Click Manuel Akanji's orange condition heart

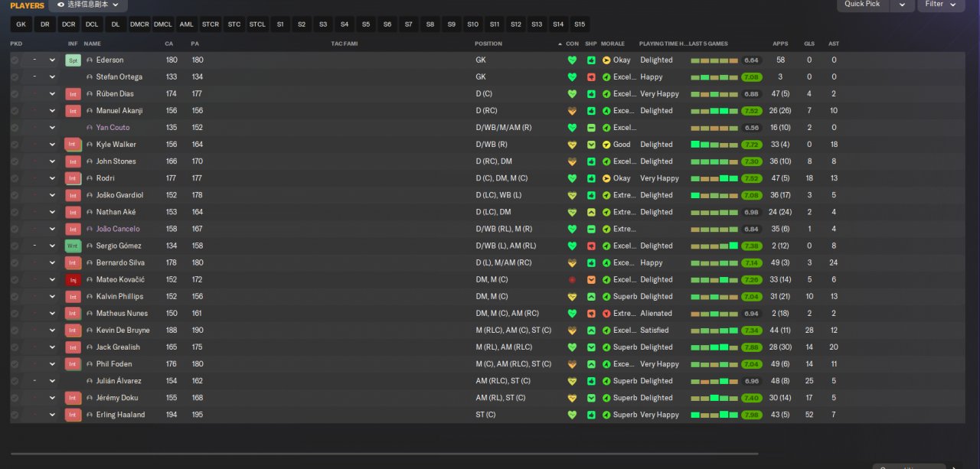point(572,111)
